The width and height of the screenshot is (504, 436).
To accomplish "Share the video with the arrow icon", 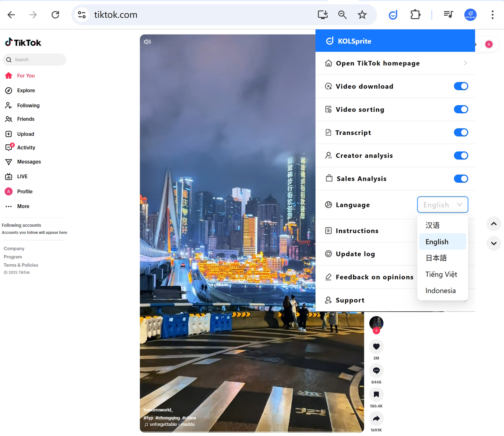I will tap(376, 419).
